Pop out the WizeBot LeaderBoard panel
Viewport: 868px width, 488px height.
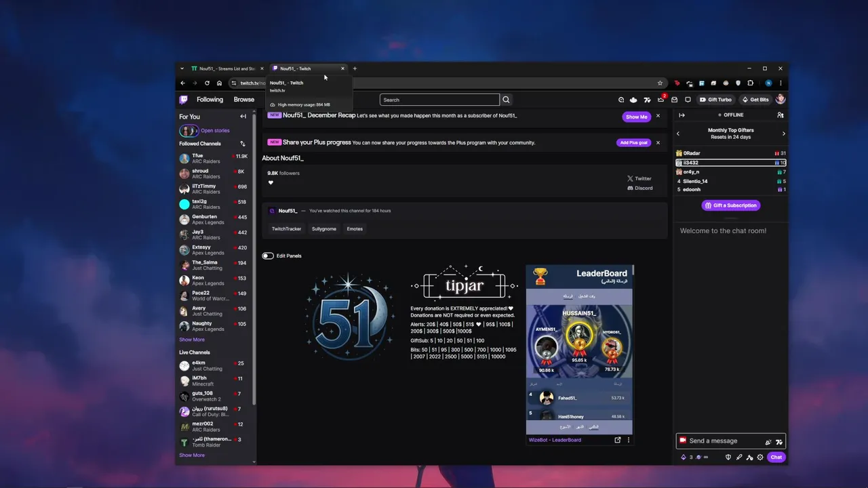pyautogui.click(x=618, y=440)
